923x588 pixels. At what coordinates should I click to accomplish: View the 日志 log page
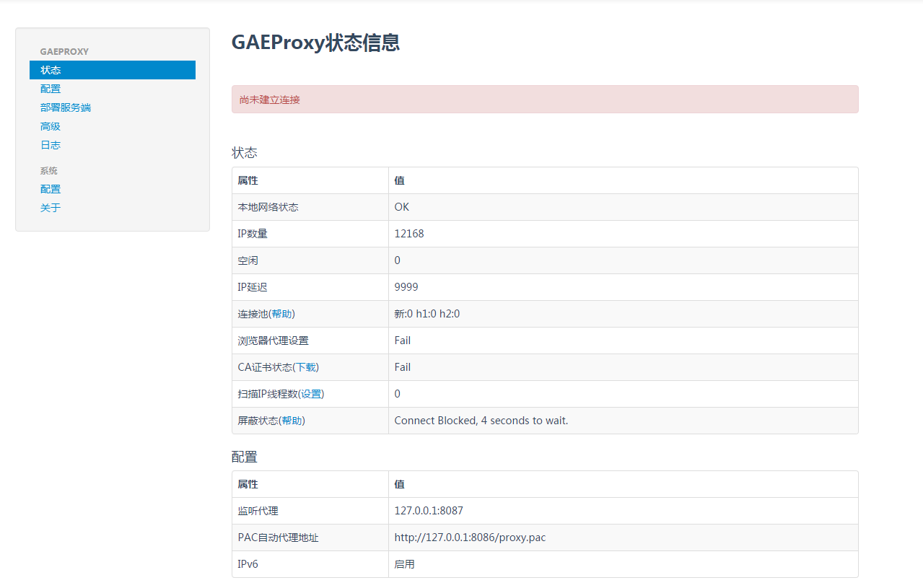click(50, 144)
